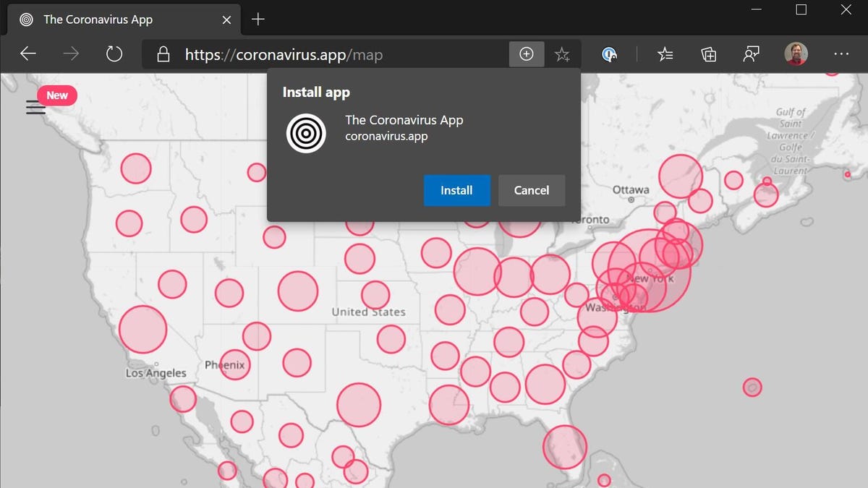Install The Coronavirus App

[456, 190]
